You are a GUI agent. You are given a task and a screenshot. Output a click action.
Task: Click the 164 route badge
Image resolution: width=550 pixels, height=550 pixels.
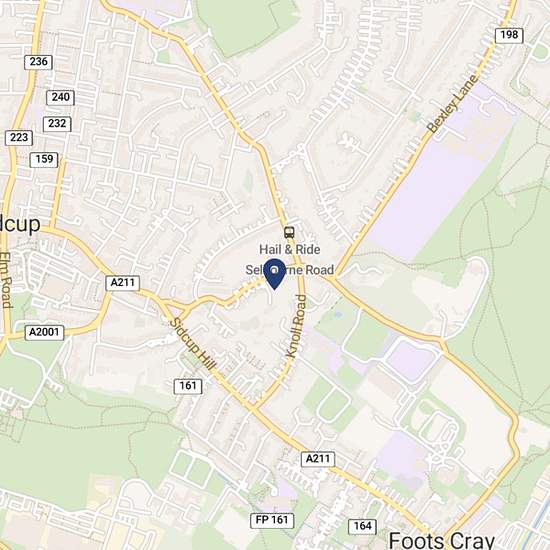(x=363, y=526)
